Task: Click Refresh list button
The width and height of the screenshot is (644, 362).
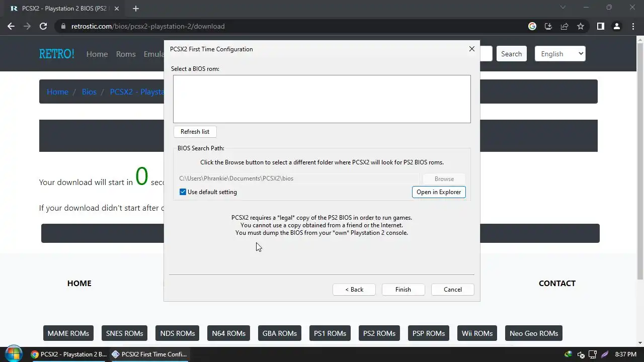Action: (x=195, y=132)
